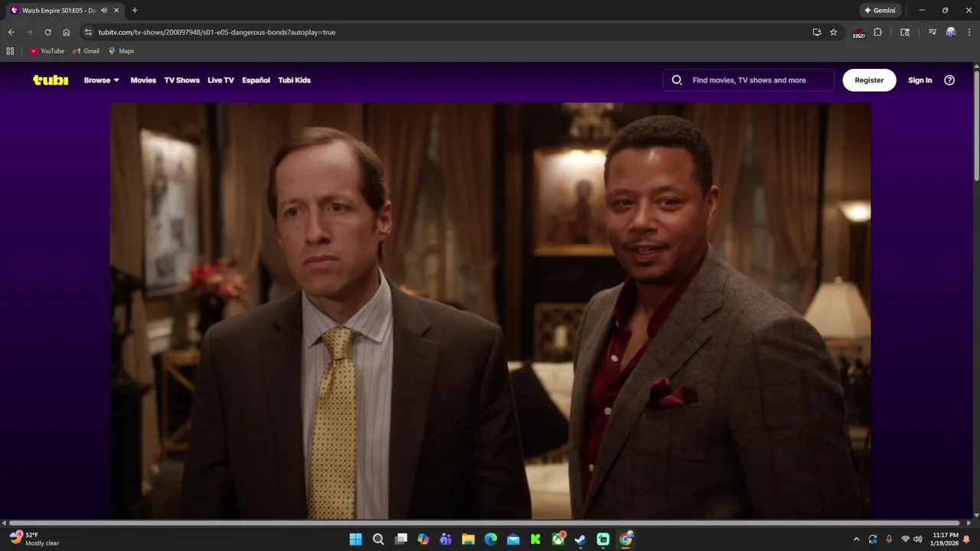Open the red extension icon with badge

858,33
